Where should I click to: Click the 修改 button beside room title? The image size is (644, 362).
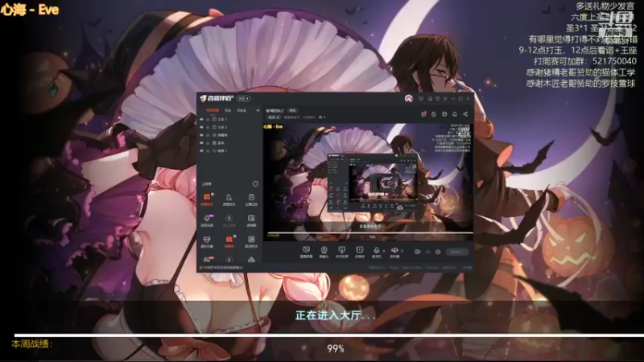point(292,110)
